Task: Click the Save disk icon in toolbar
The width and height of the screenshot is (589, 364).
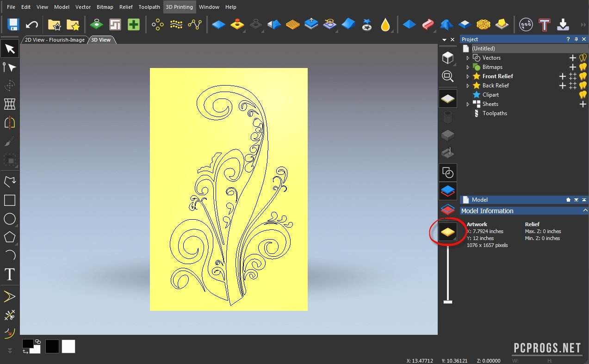Action: tap(13, 25)
